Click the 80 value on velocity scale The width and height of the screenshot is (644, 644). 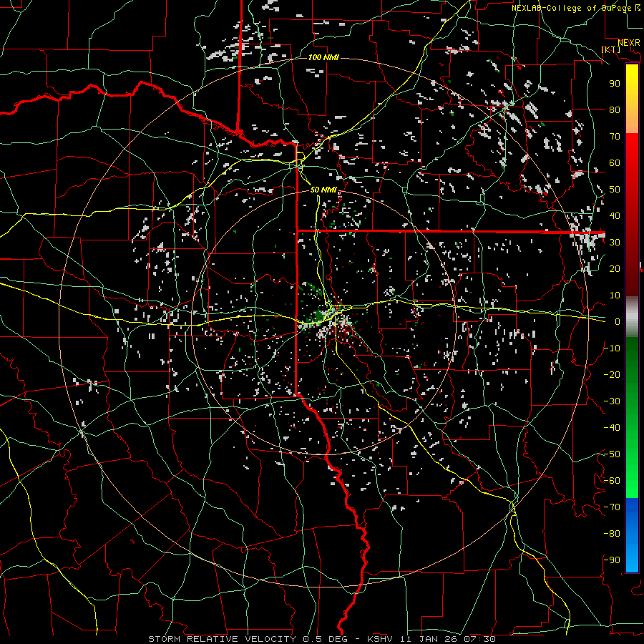tap(615, 109)
